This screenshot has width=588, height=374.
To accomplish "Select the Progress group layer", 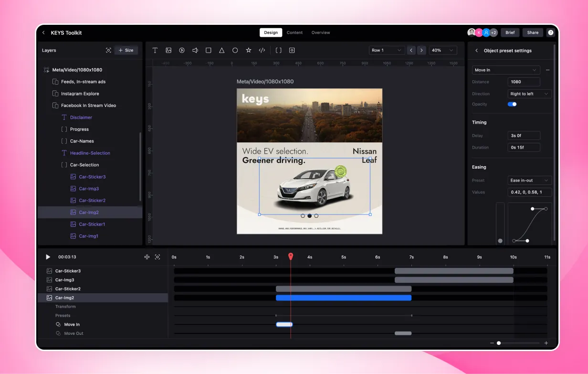I will pos(90,129).
